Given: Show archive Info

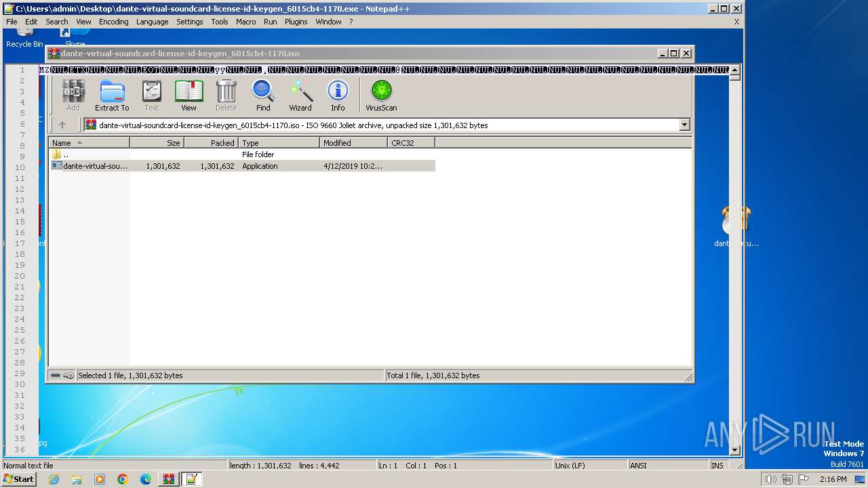Looking at the screenshot, I should (x=338, y=95).
